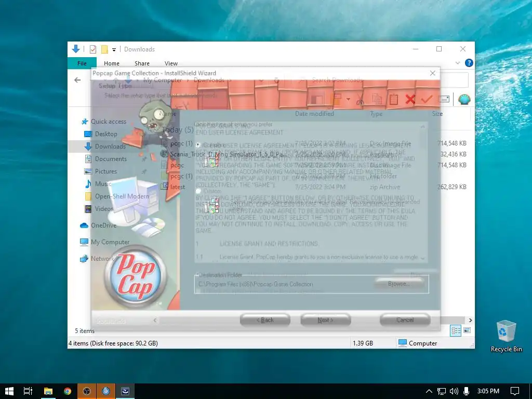Click the Scania Truck Driving Simulator file icon
Viewport: 532px width, 399px height.
point(165,154)
